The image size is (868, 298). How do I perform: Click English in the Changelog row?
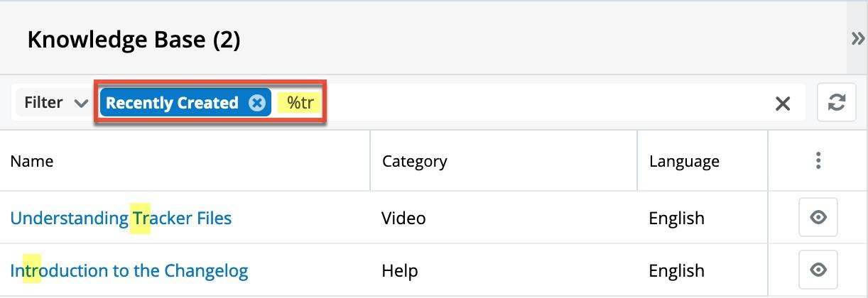coord(676,270)
